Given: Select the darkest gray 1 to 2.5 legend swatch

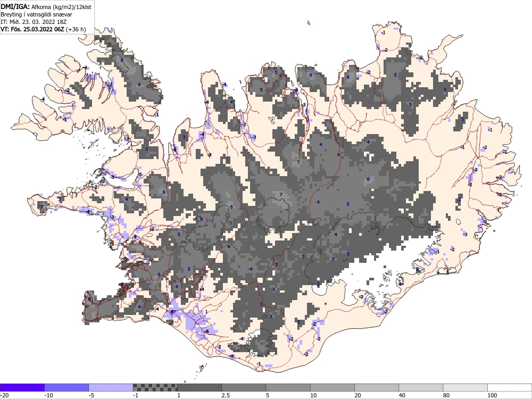Looking at the screenshot, I should pyautogui.click(x=199, y=387).
